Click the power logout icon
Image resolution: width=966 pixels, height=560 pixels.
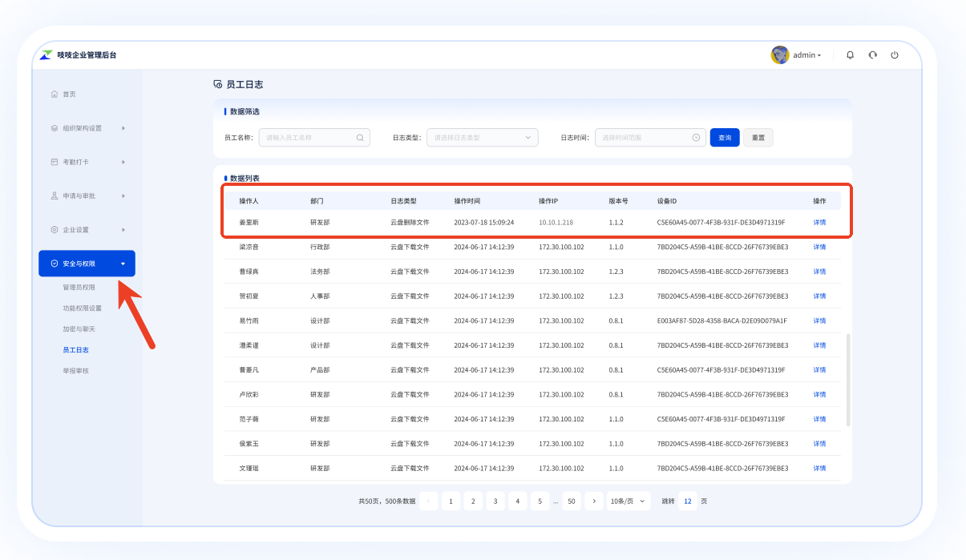[894, 54]
